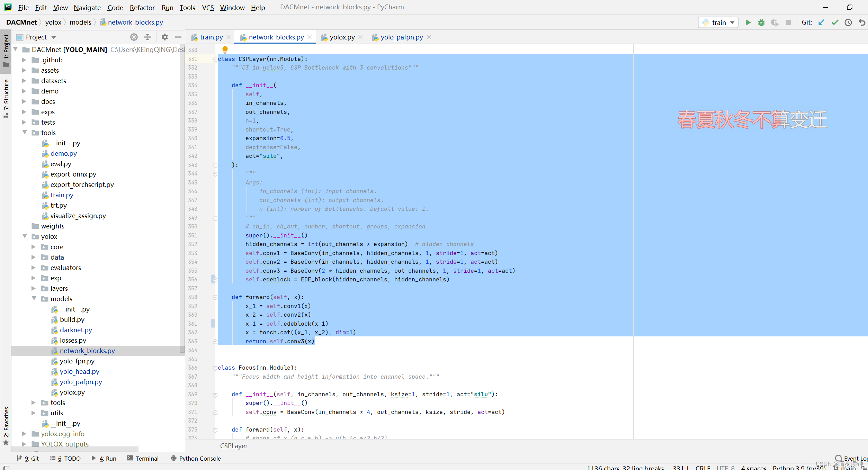Run the train configuration
Viewport: 868px width, 470px height.
tap(748, 22)
